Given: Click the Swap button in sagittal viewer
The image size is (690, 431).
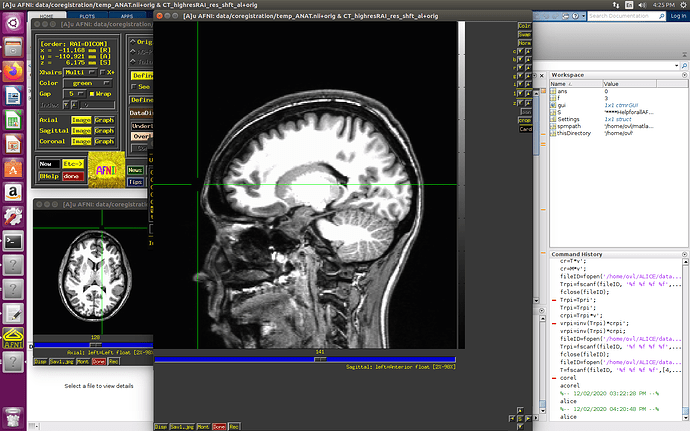Looking at the screenshot, I should (525, 34).
